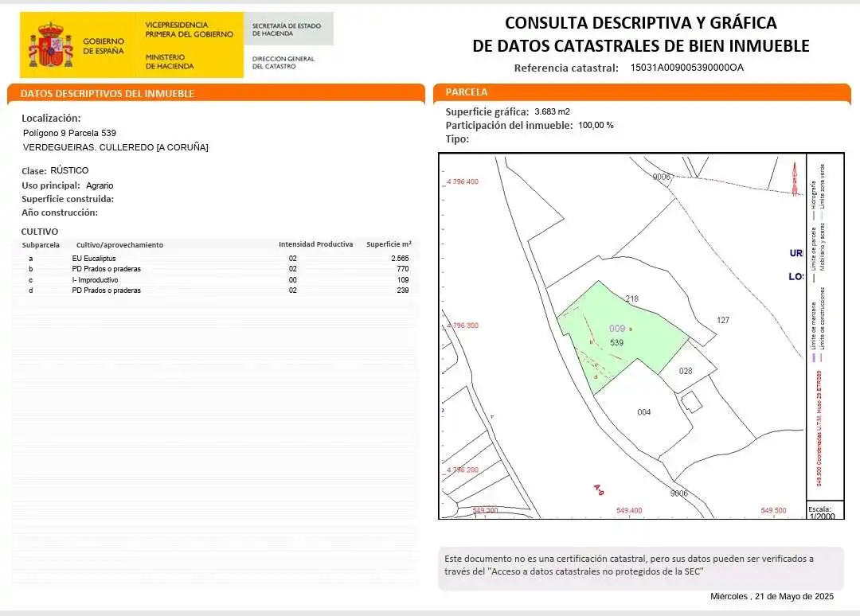
Task: Click the Spanish government coat of arms
Action: pos(50,45)
